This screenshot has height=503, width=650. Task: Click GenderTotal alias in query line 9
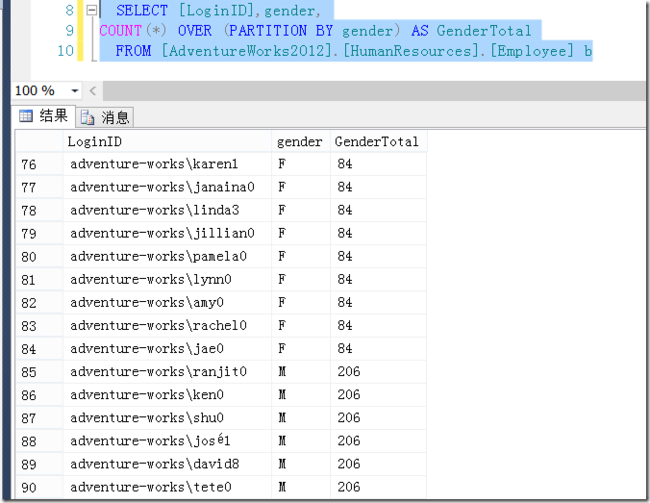pyautogui.click(x=484, y=31)
